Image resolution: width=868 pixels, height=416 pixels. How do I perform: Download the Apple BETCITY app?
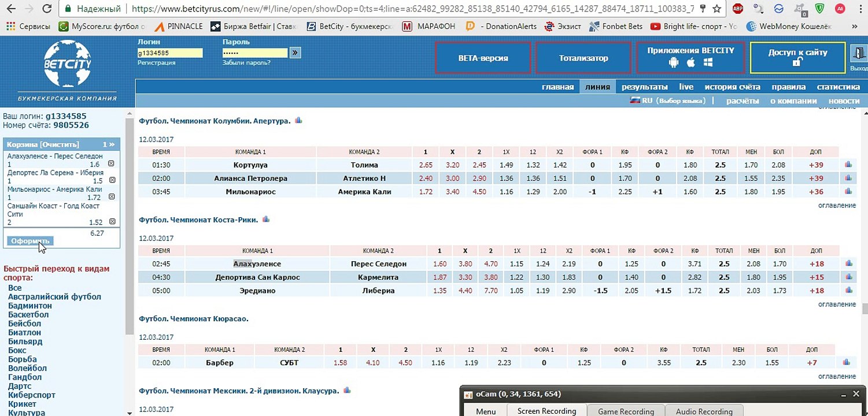(690, 63)
